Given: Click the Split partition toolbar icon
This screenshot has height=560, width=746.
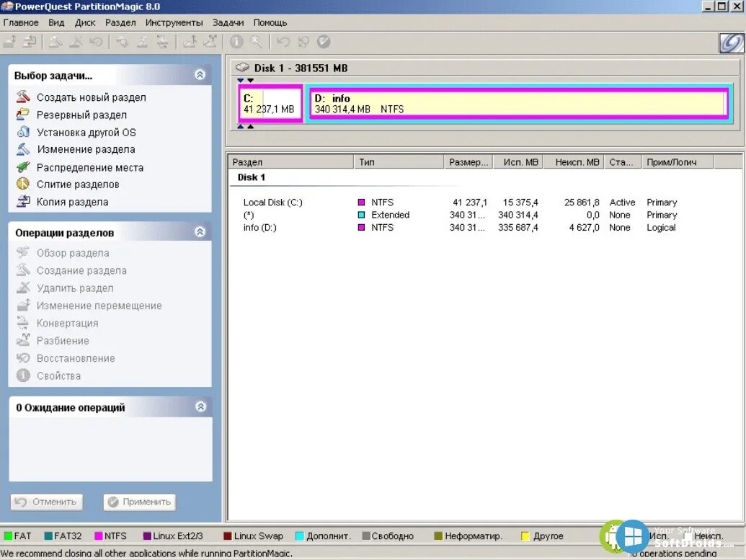Looking at the screenshot, I should 210,42.
